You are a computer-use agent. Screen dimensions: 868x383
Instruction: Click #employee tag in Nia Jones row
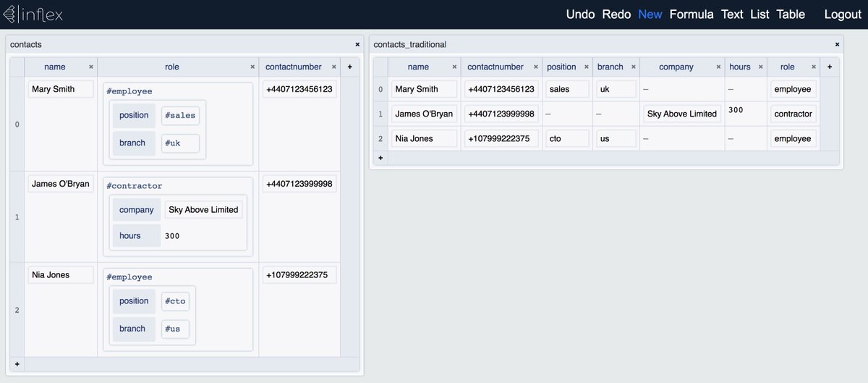(129, 277)
